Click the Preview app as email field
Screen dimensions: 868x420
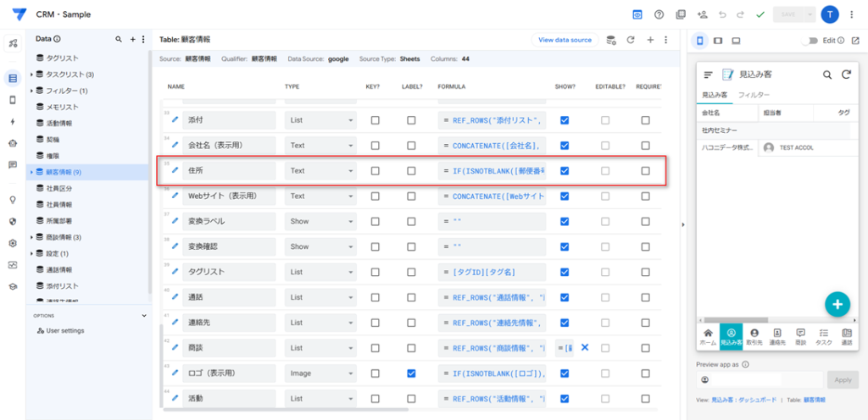pyautogui.click(x=759, y=379)
